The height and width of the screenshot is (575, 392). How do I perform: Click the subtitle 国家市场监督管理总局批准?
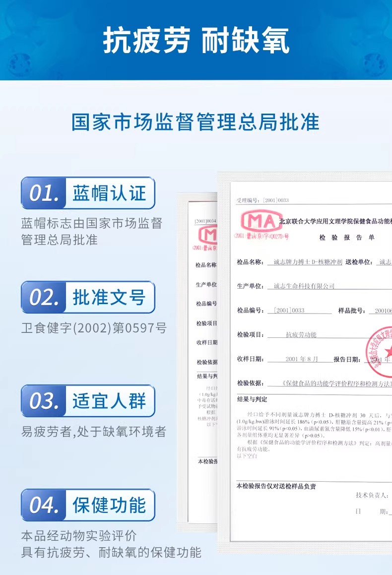click(x=196, y=122)
